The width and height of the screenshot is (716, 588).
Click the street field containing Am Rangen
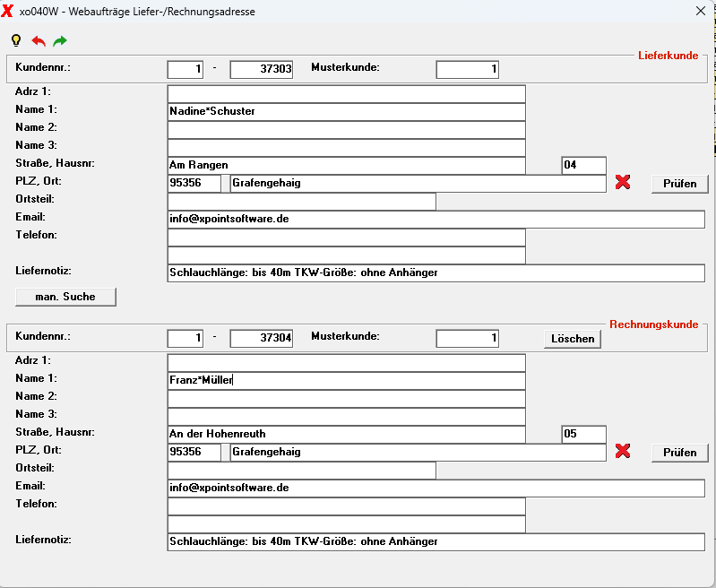click(x=347, y=166)
